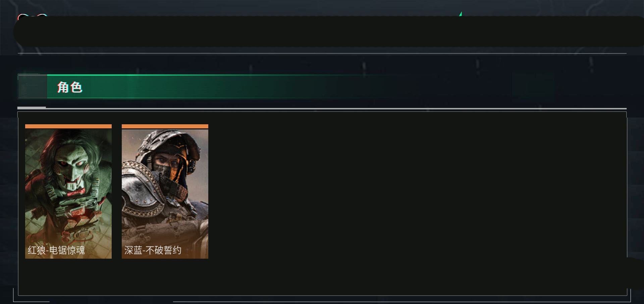Image resolution: width=644 pixels, height=304 pixels.
Task: Click the 红狼-电锯惊魂 name label
Action: pyautogui.click(x=56, y=250)
